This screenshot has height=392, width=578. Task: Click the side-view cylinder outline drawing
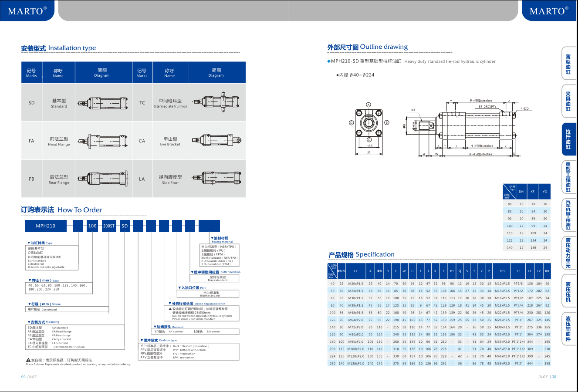tap(467, 127)
